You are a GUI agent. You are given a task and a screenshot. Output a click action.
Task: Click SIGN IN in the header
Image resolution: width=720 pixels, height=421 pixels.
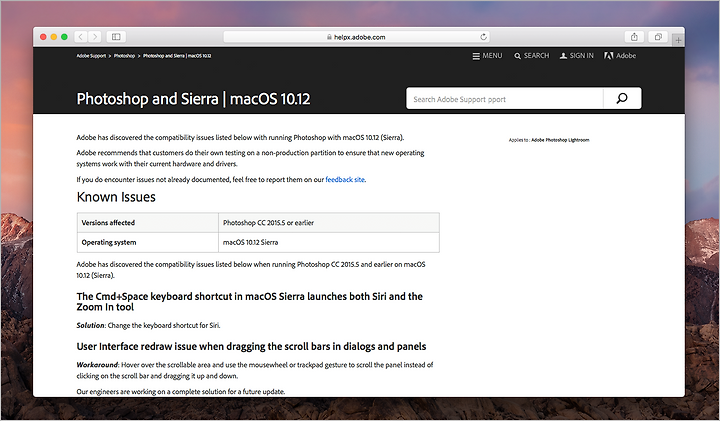click(576, 56)
